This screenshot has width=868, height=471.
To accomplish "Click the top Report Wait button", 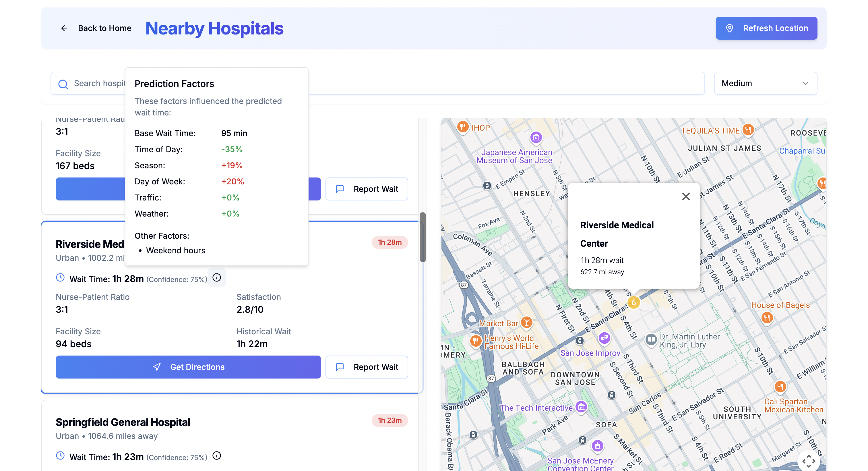I will [x=367, y=189].
